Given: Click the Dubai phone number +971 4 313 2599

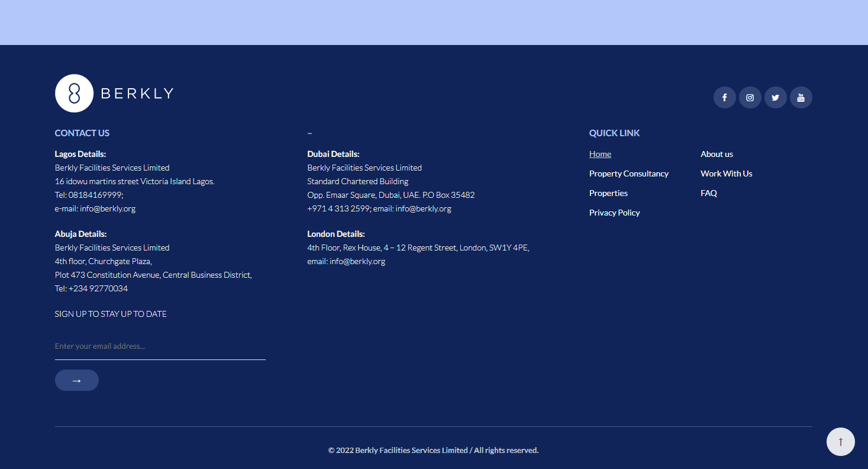Looking at the screenshot, I should tap(338, 208).
